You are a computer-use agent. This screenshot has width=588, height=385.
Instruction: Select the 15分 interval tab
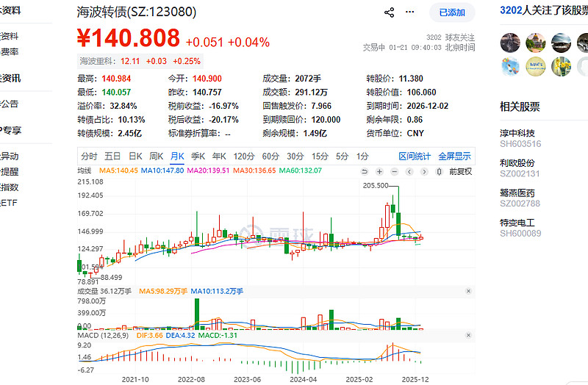click(x=320, y=156)
